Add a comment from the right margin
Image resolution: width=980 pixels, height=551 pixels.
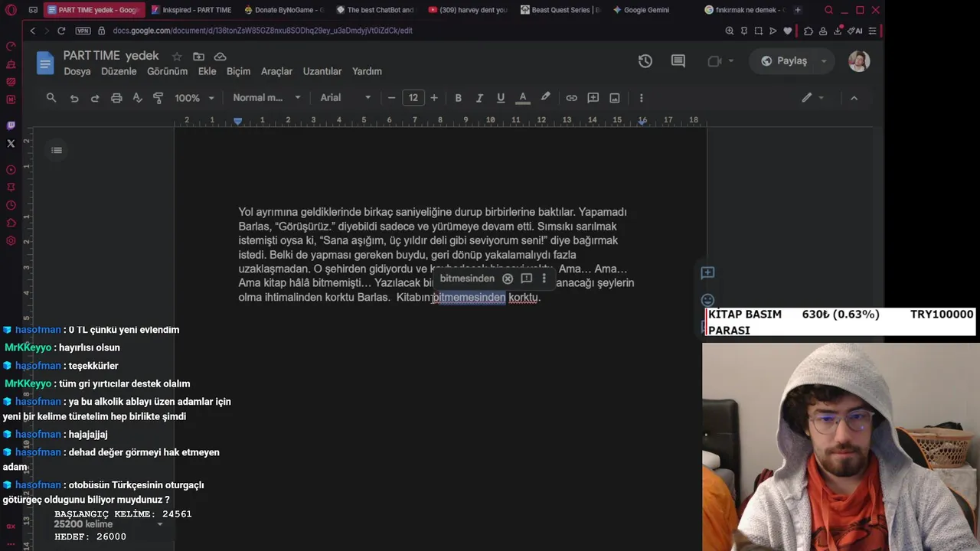point(707,272)
